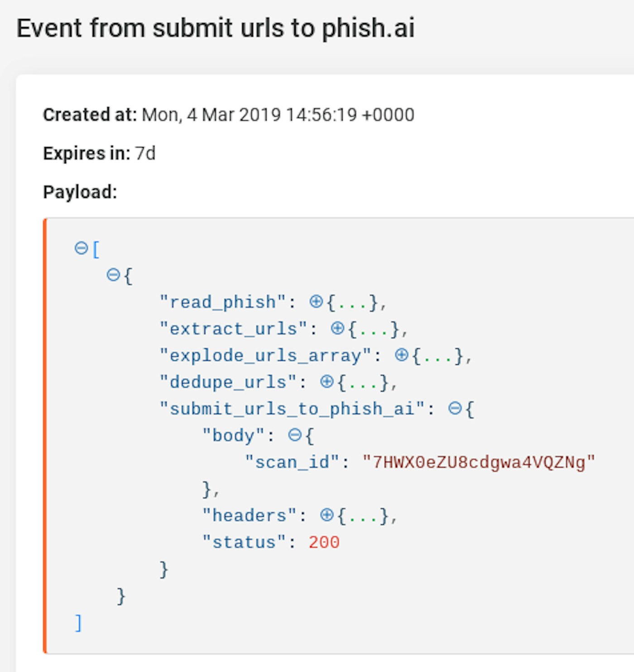The height and width of the screenshot is (672, 634).
Task: Expand the read_phish object
Action: (316, 301)
